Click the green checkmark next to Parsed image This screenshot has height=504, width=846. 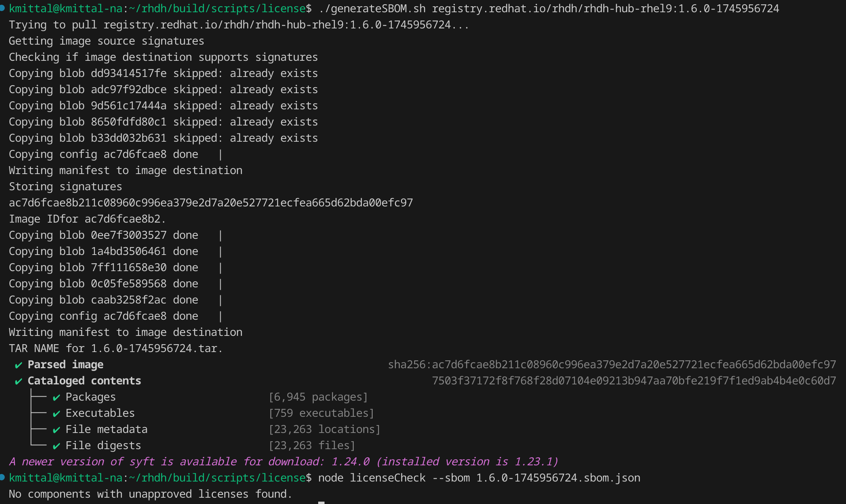(18, 365)
